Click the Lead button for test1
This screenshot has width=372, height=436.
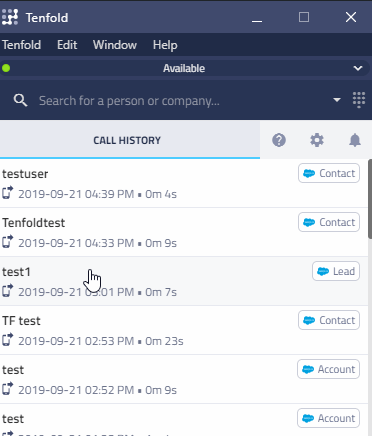coord(336,271)
